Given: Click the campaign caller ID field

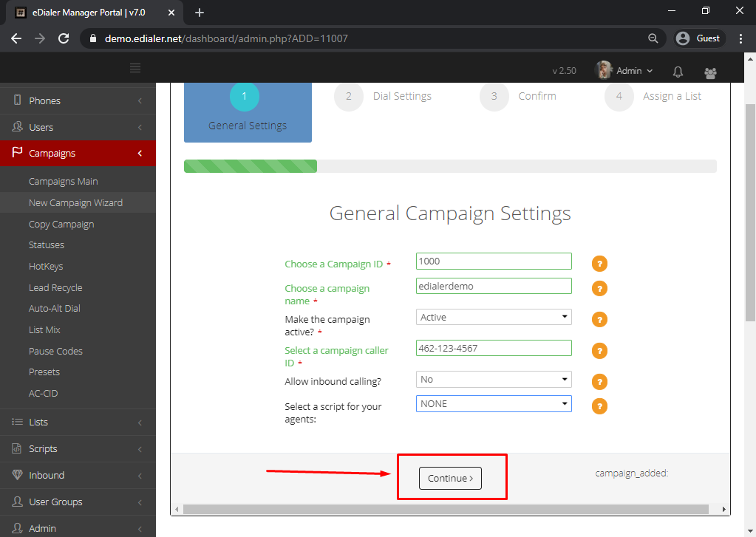Looking at the screenshot, I should point(494,348).
